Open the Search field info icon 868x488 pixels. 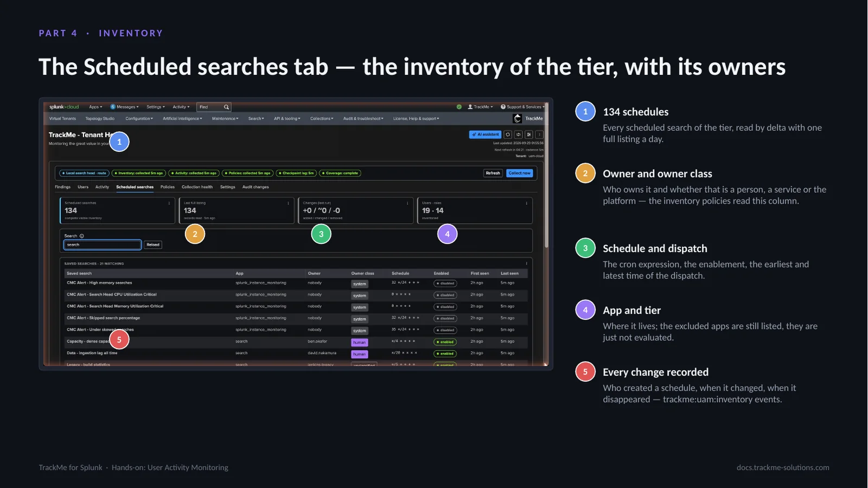(x=82, y=236)
